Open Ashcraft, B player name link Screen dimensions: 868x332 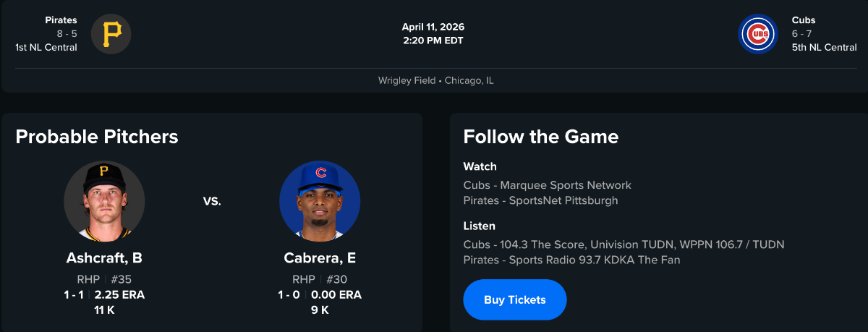pyautogui.click(x=104, y=258)
